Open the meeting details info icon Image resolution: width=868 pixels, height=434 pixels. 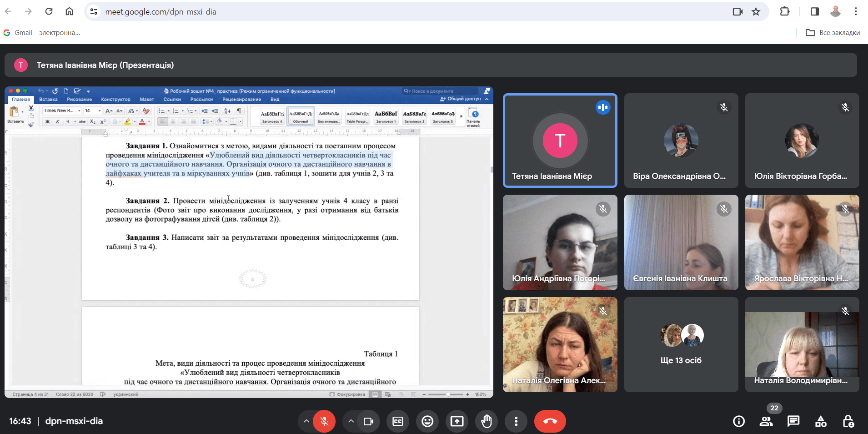pos(738,421)
